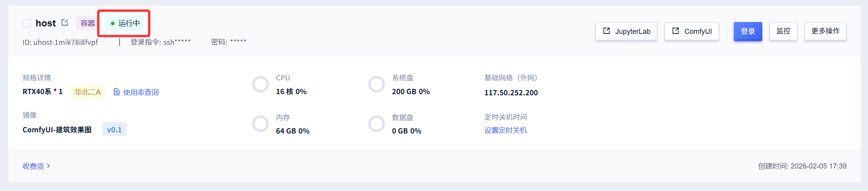Open 设置定时关机 scheduled shutdown link
The image size is (868, 191).
coord(506,130)
